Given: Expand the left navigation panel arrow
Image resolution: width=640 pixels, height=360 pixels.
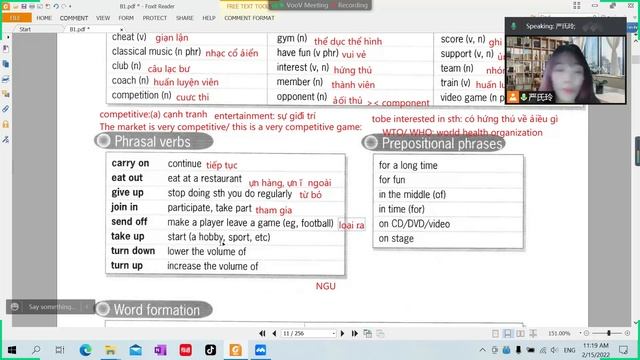Looking at the screenshot, I should coord(8,37).
